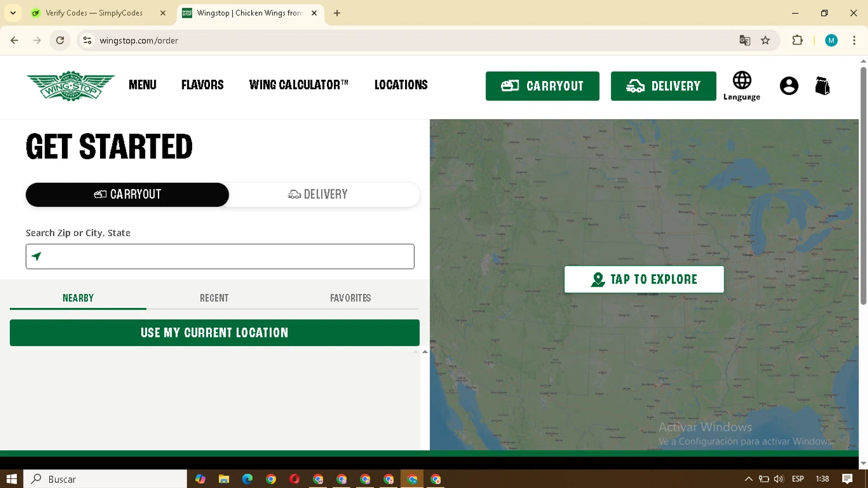Switch to the Nearby tab

click(x=78, y=298)
